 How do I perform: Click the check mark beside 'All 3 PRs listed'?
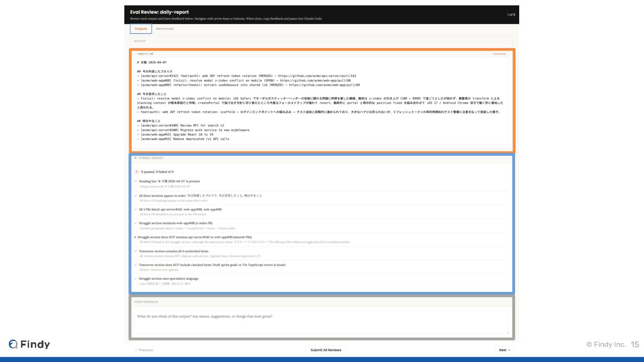tap(136, 209)
